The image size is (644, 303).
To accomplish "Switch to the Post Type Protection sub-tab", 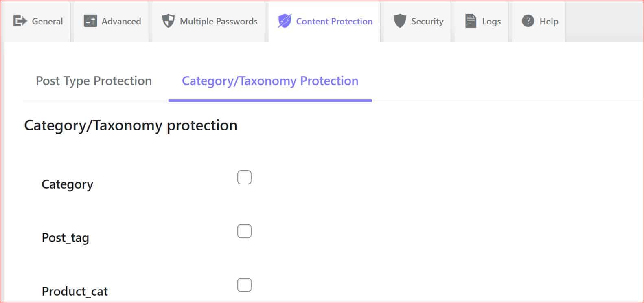I will pyautogui.click(x=94, y=81).
